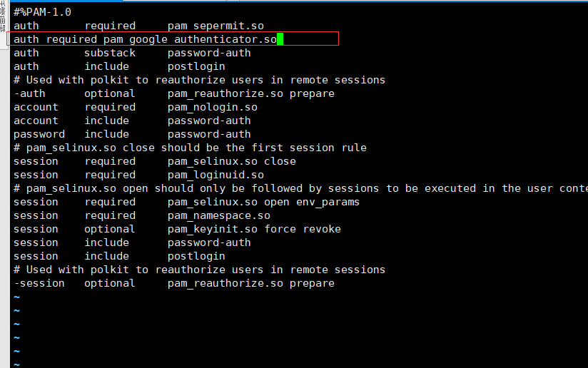Screen dimensions: 588x368
Task: Click the first polkit comment line
Action: [200, 80]
